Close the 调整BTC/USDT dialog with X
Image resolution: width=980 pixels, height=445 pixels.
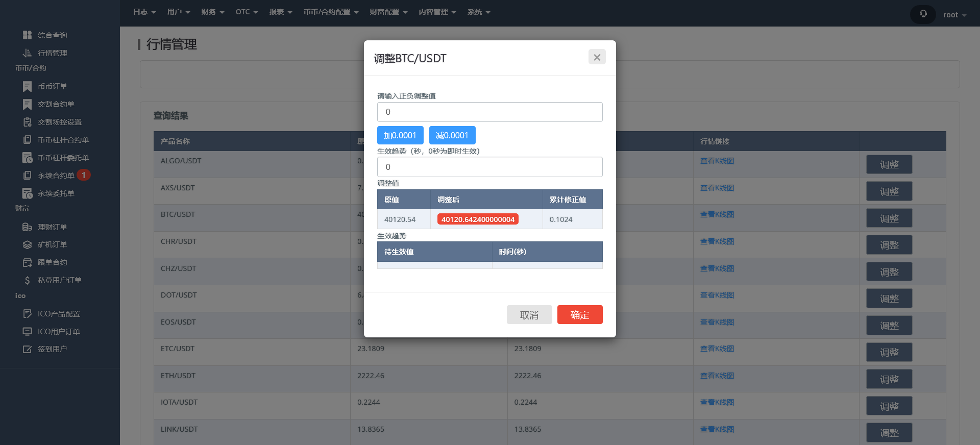point(597,57)
